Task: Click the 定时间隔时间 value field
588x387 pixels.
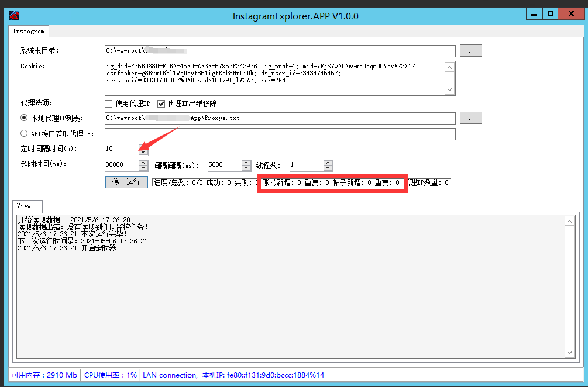Action: click(x=122, y=149)
